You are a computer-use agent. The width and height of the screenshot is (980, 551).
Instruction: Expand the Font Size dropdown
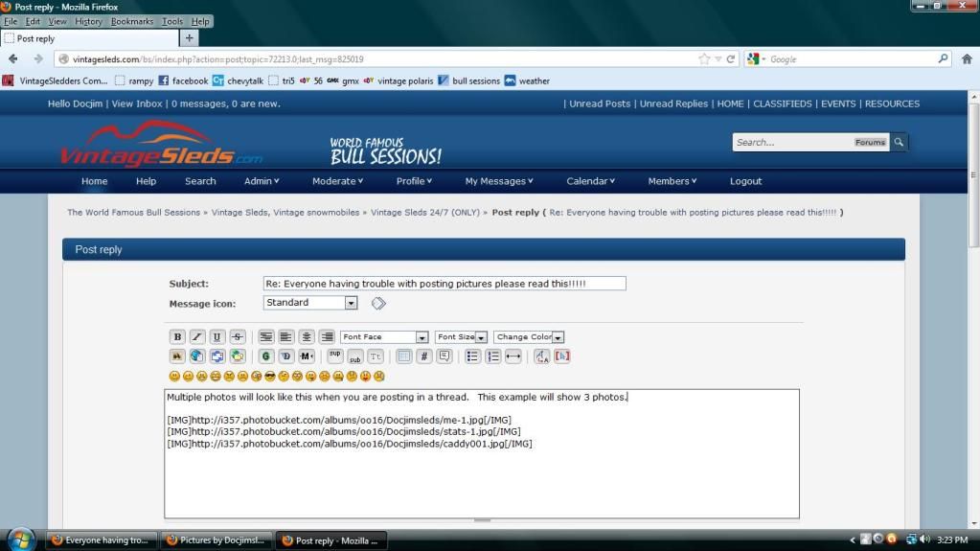click(462, 337)
